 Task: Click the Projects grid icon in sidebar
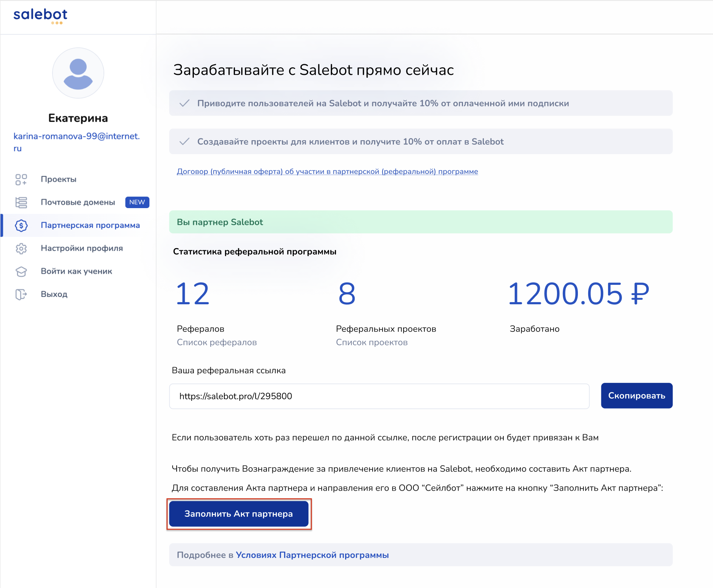pos(21,179)
